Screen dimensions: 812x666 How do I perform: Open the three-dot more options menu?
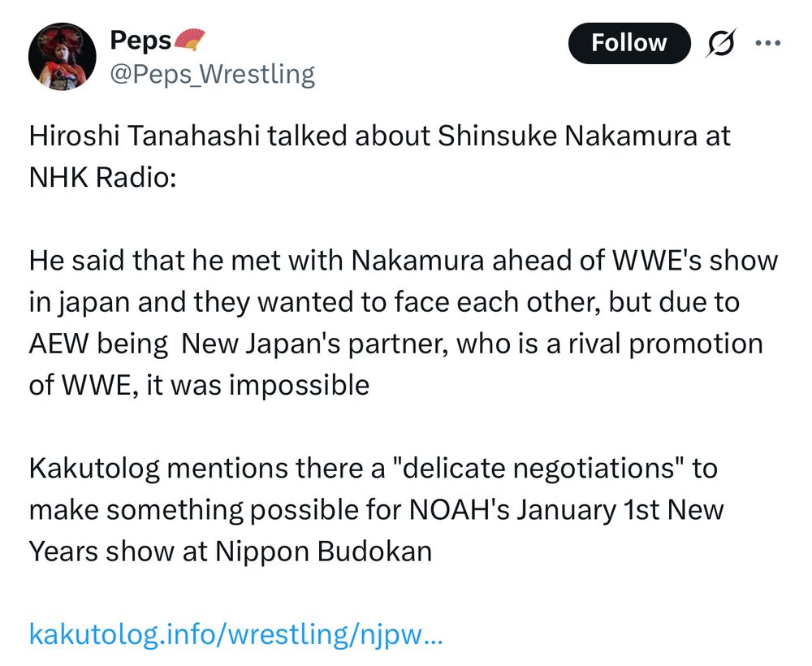click(x=767, y=43)
